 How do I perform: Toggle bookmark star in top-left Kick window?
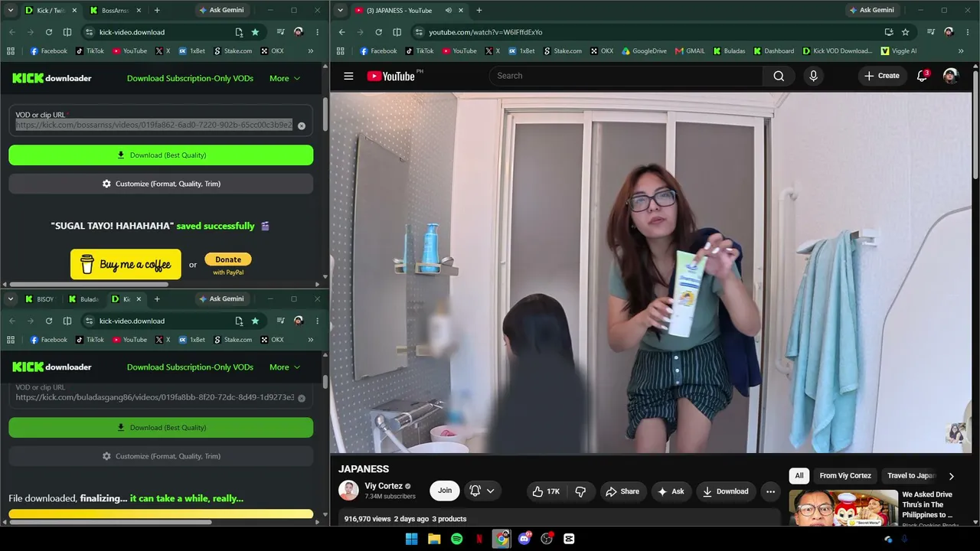(255, 32)
